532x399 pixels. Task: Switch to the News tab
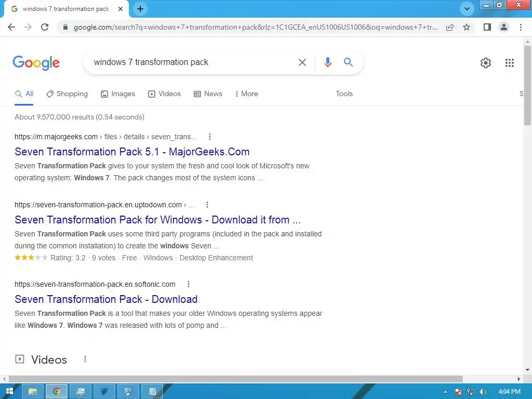[208, 94]
